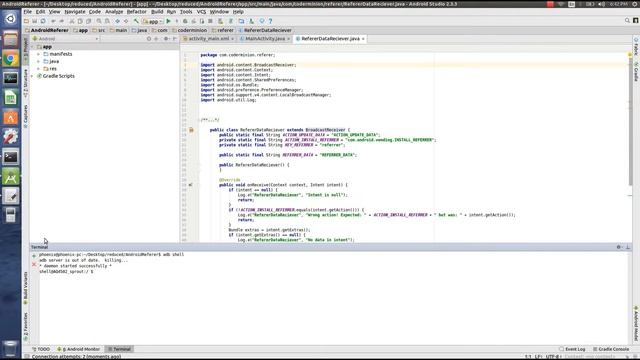Close the RefererDataReciever.java tab
640x360 pixels.
363,39
